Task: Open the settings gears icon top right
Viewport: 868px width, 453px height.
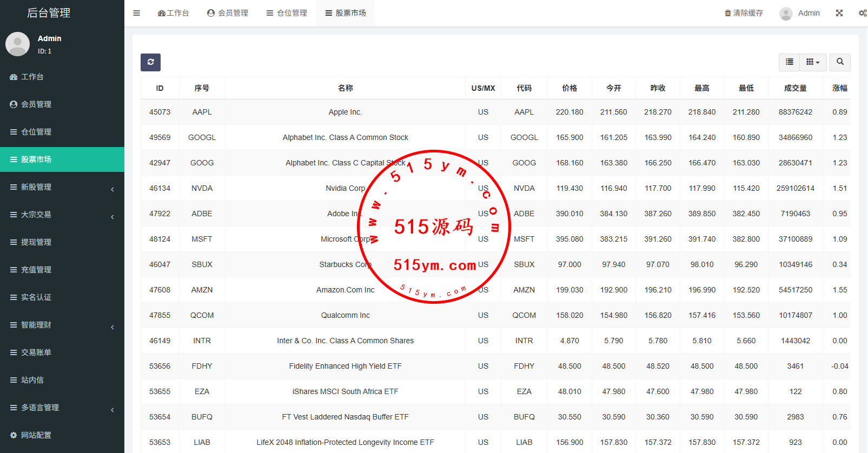Action: pos(862,13)
